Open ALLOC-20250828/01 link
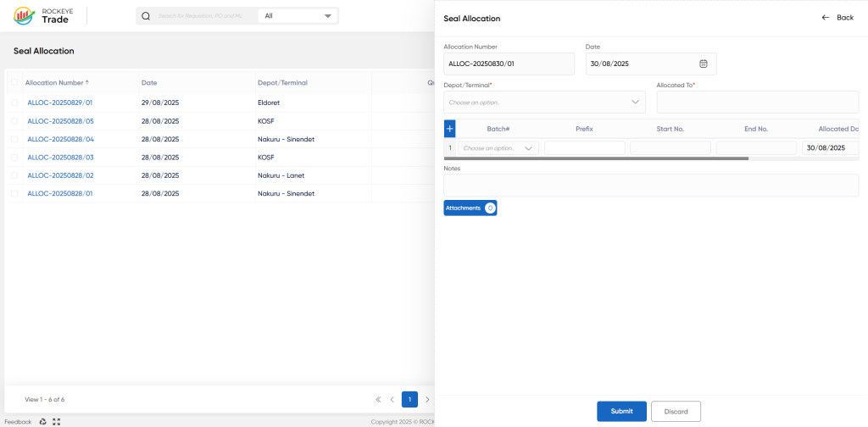Image resolution: width=868 pixels, height=427 pixels. point(60,193)
